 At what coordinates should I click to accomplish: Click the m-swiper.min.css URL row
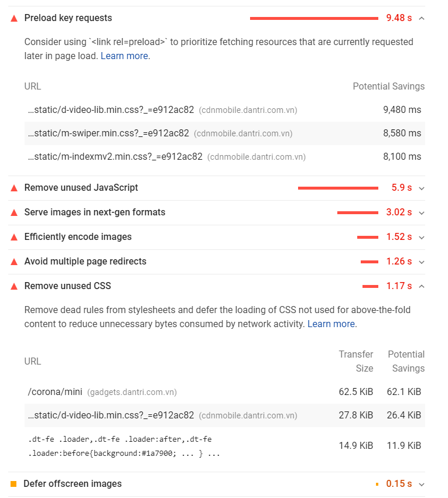point(109,133)
